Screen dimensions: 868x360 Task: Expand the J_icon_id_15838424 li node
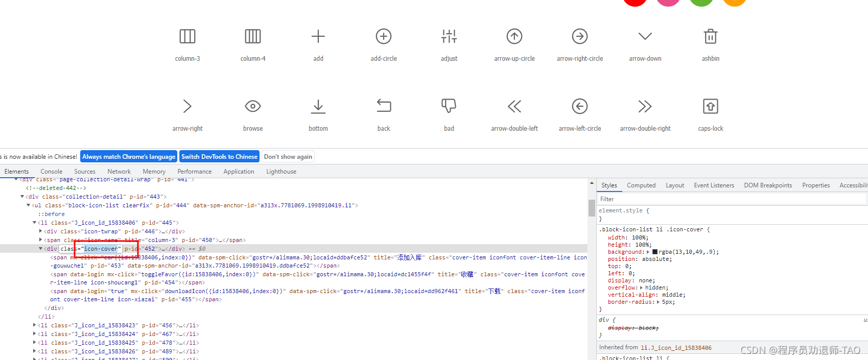(34, 334)
